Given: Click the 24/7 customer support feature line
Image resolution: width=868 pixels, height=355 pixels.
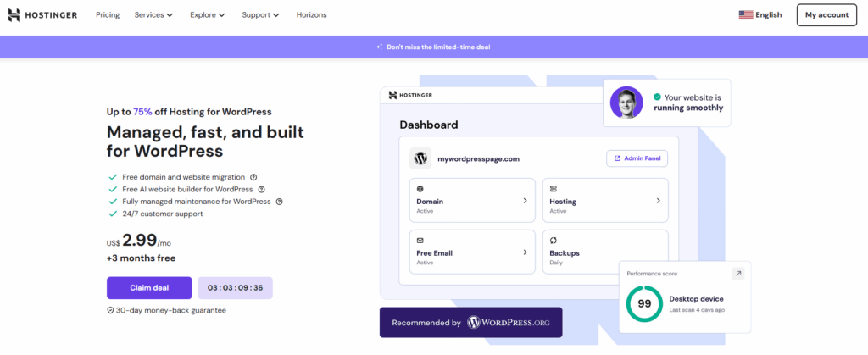Looking at the screenshot, I should point(163,214).
